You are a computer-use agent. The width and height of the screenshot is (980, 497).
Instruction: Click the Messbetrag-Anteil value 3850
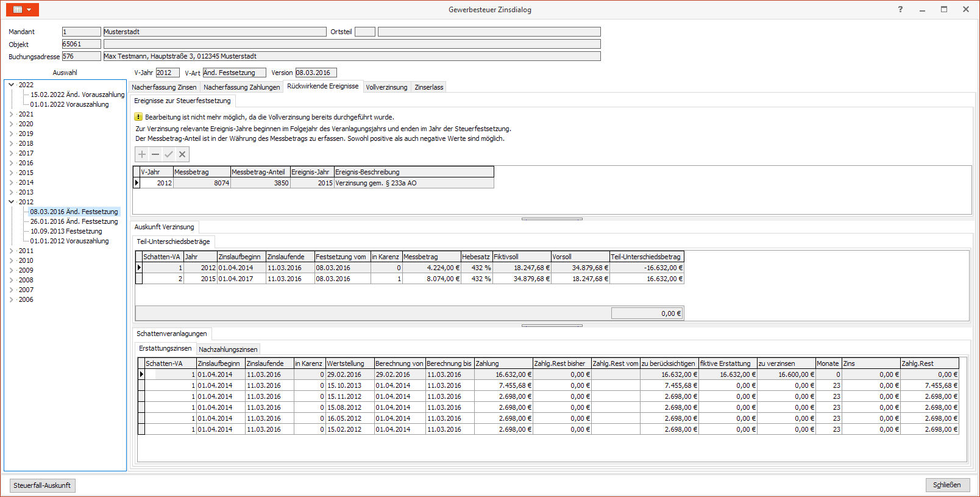tap(260, 183)
